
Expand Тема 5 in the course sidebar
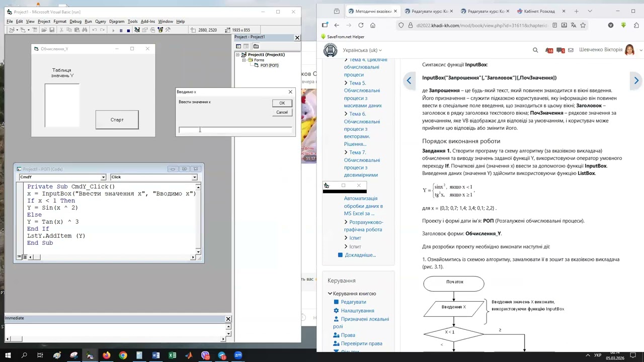(346, 83)
